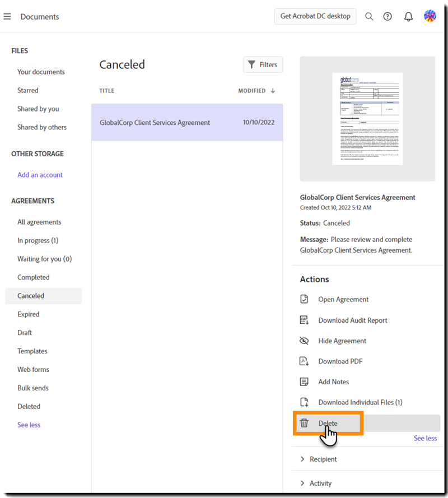The height and width of the screenshot is (498, 448).
Task: Expand the Recipient section
Action: pos(325,459)
